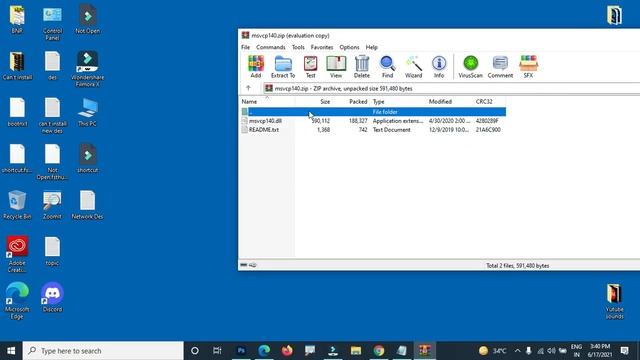The height and width of the screenshot is (360, 640).
Task: Click the Info toolbar icon
Action: pos(439,67)
